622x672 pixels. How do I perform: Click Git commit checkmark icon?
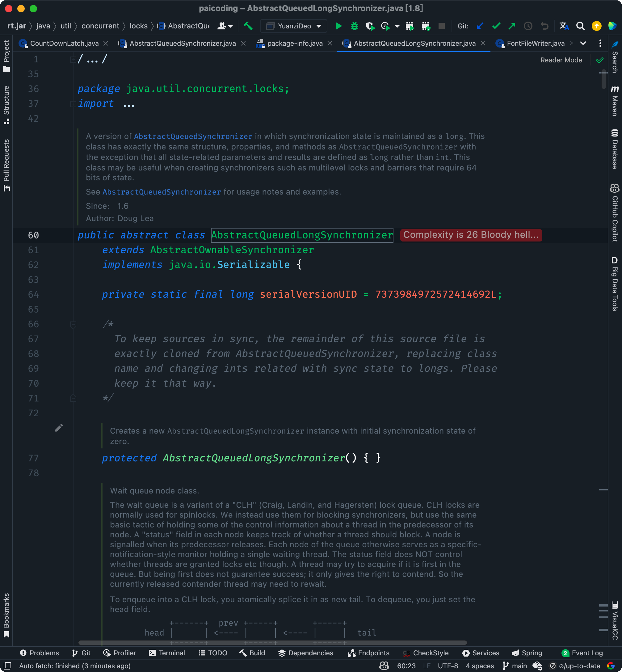click(x=496, y=26)
